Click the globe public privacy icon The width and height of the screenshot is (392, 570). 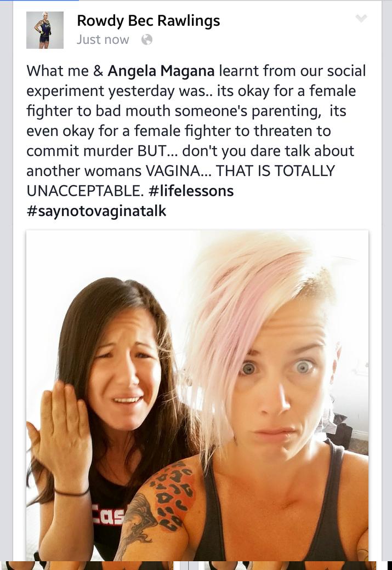[x=146, y=39]
